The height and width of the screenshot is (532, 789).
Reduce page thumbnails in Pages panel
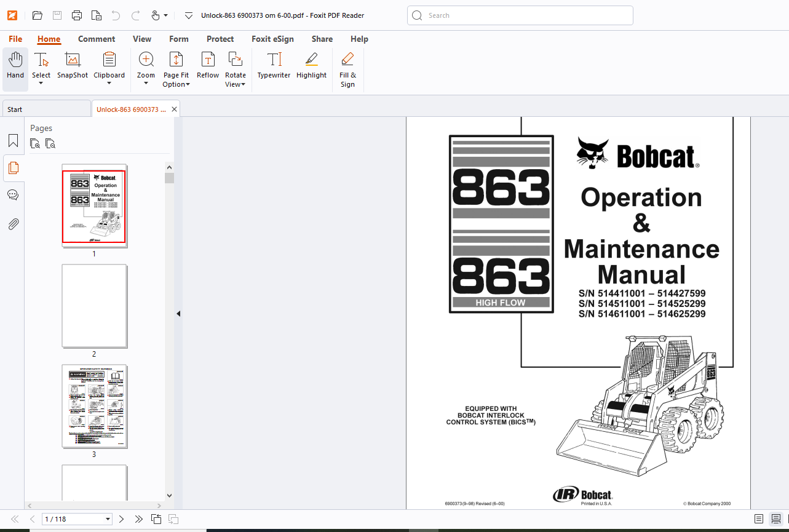[50, 144]
